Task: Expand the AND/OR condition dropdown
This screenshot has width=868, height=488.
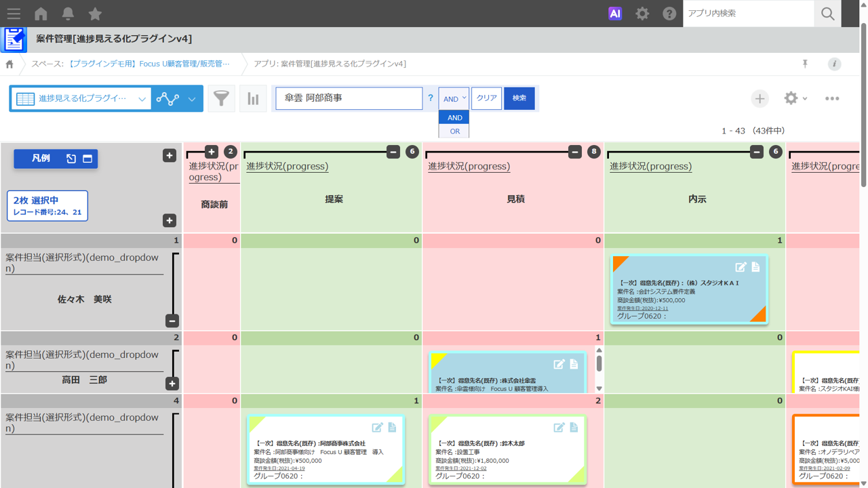Action: (454, 99)
